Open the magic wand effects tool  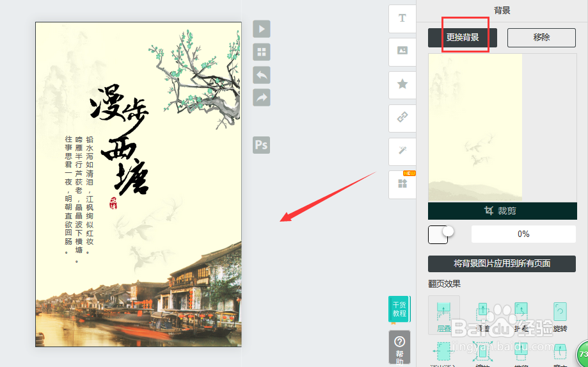tap(402, 151)
